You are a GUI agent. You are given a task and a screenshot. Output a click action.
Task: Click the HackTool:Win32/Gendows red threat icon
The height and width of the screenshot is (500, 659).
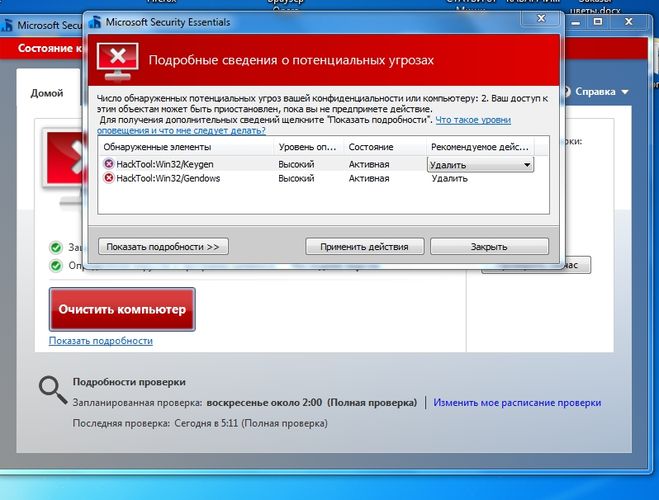[x=109, y=178]
